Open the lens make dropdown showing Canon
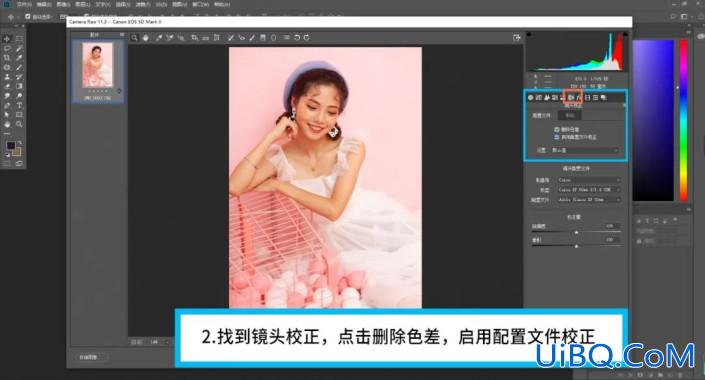705x380 pixels. [x=589, y=180]
